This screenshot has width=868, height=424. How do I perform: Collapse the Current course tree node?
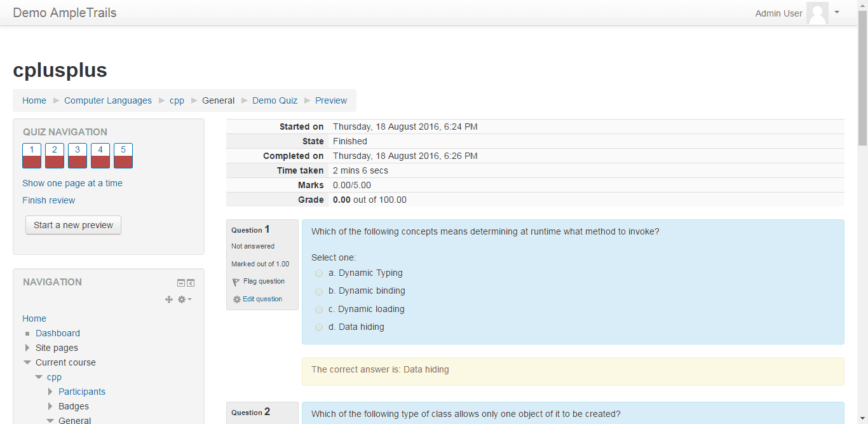27,362
